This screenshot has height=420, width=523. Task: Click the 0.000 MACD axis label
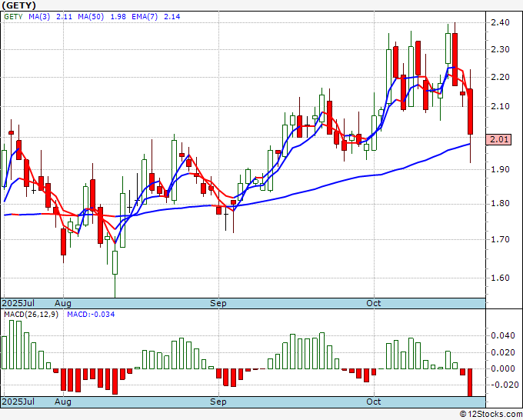[x=503, y=368]
